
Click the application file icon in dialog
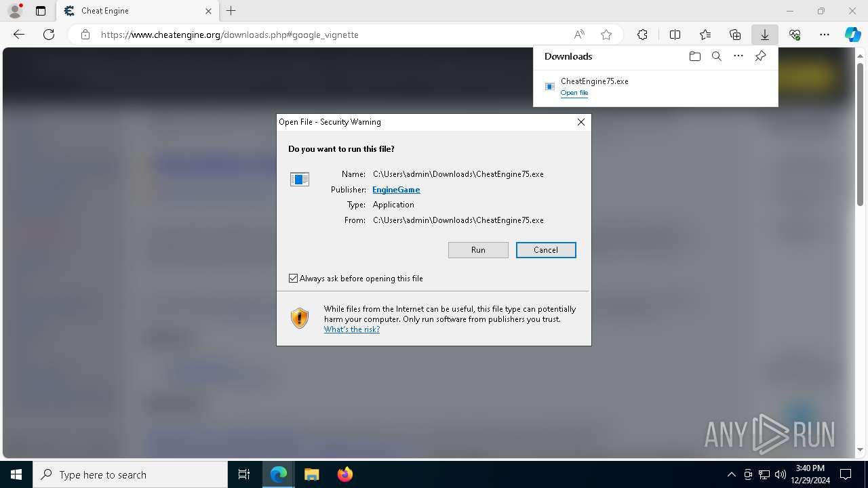click(300, 179)
